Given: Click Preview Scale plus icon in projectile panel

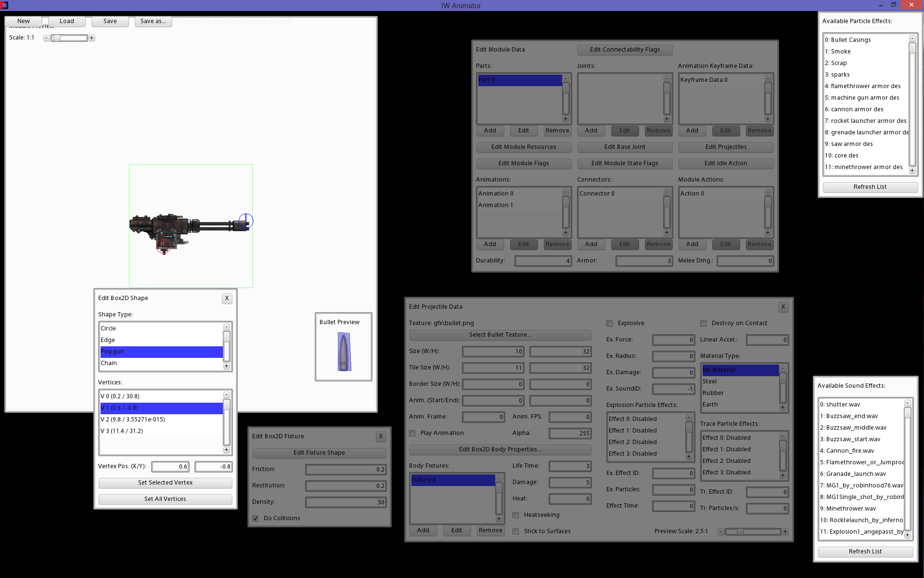Looking at the screenshot, I should (785, 532).
